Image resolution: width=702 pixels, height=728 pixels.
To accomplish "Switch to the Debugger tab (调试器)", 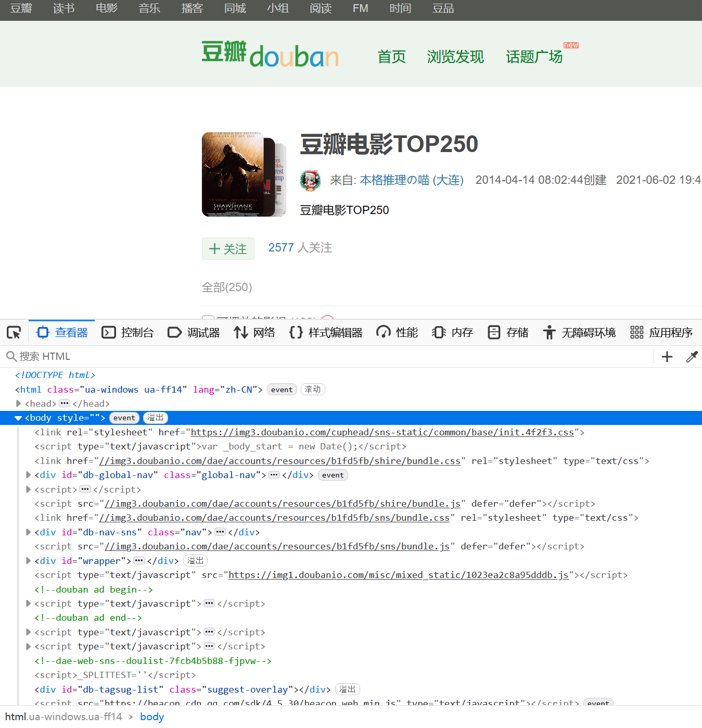I will 194,332.
